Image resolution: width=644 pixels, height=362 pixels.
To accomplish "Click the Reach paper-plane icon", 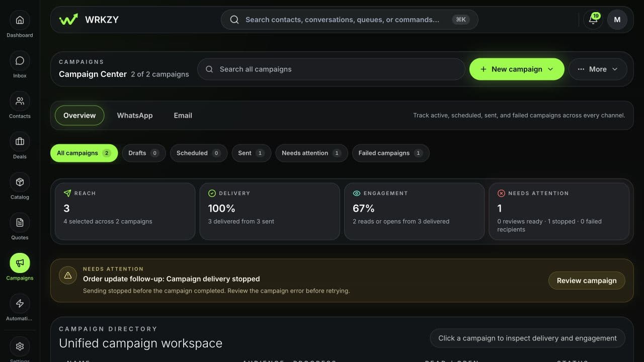I will [x=67, y=193].
